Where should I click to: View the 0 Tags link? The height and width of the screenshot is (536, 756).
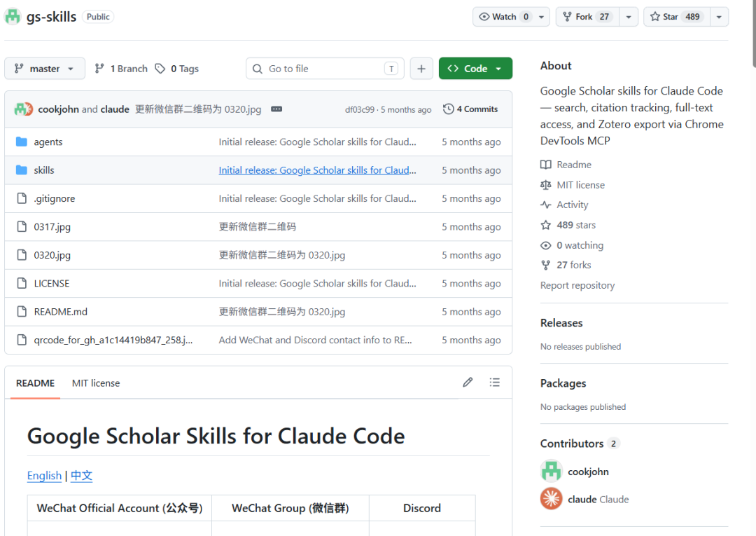[177, 69]
